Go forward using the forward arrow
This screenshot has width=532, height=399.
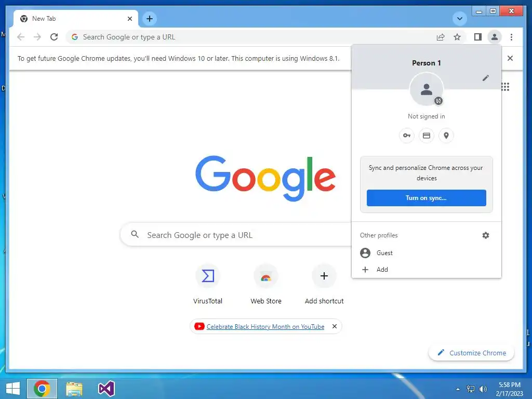(x=37, y=37)
